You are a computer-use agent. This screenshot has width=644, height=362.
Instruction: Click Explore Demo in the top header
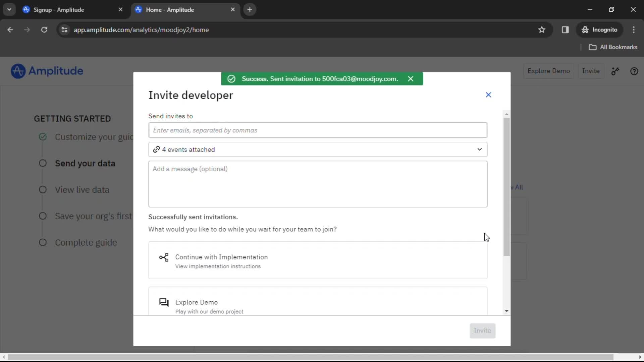coord(548,71)
